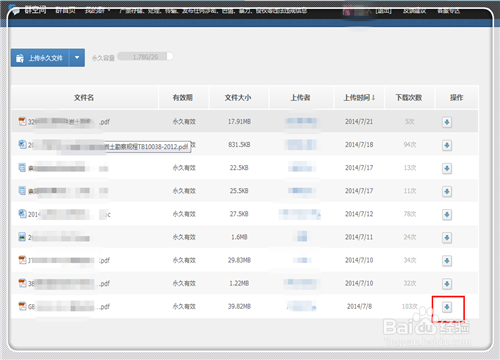Viewport: 500px width, 360px height.
Task: Click the upload date 2014/7/21
Action: (359, 122)
